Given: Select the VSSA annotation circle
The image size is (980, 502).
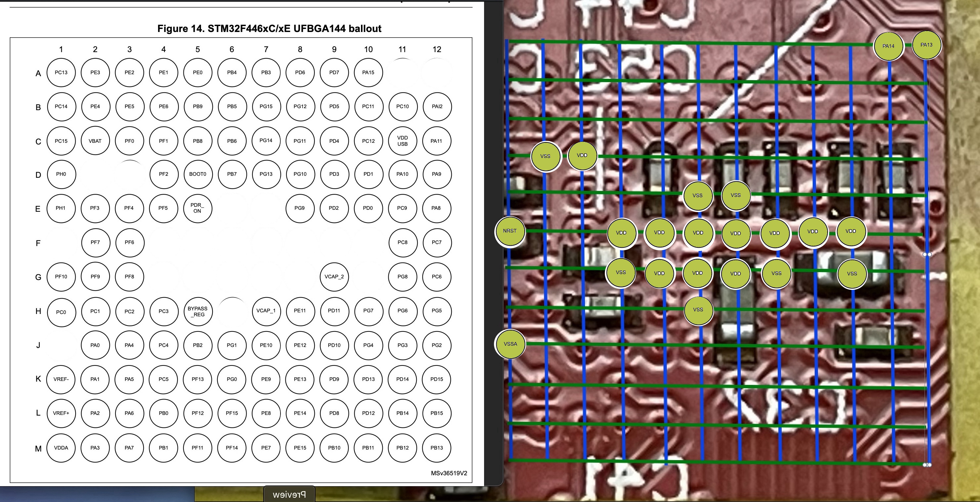Looking at the screenshot, I should (510, 344).
